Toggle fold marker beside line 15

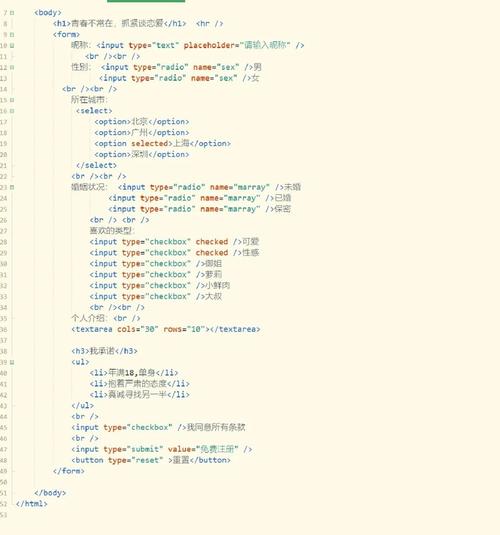12,100
